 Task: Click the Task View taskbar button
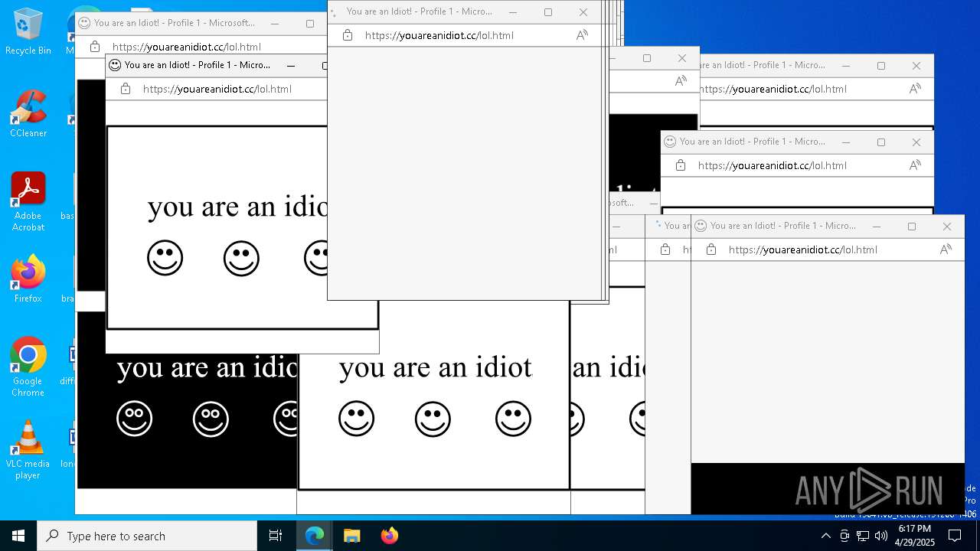(x=276, y=536)
